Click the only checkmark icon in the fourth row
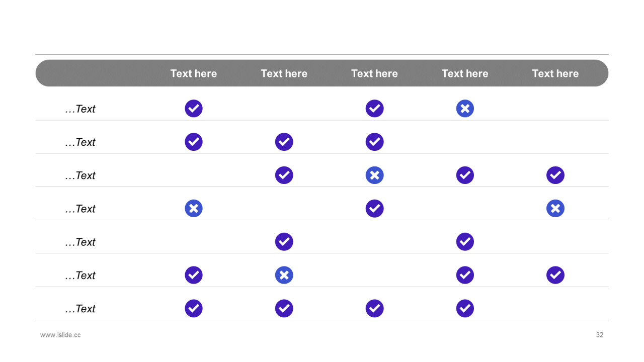 (374, 208)
